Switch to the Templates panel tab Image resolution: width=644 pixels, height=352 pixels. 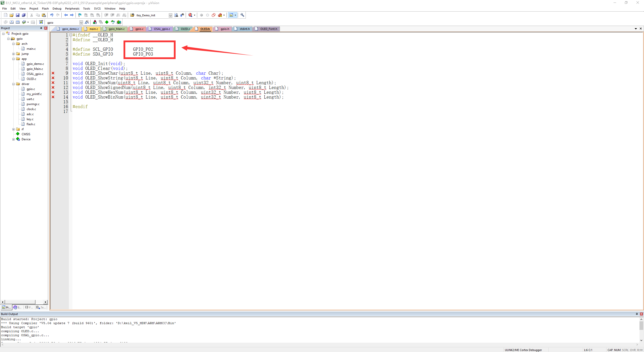pos(41,307)
